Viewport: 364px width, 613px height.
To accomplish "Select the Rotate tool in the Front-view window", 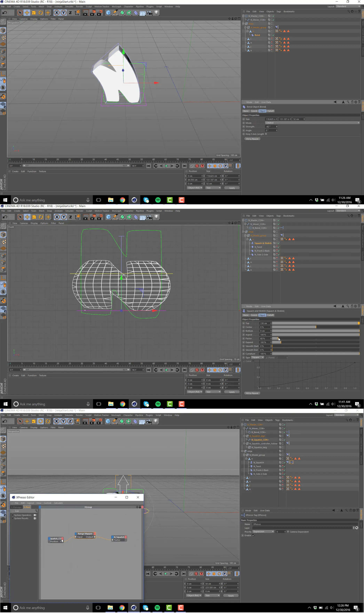I will [41, 217].
